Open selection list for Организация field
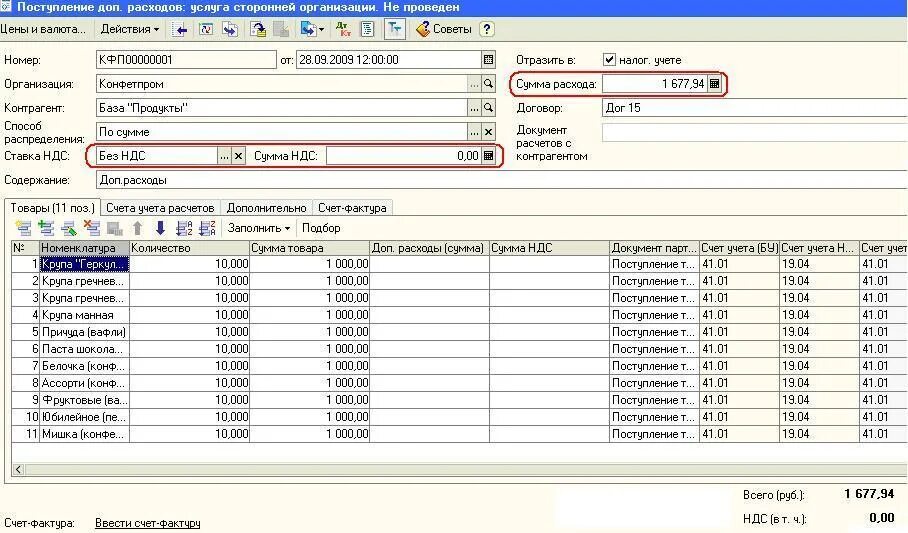The width and height of the screenshot is (908, 533). pyautogui.click(x=474, y=84)
